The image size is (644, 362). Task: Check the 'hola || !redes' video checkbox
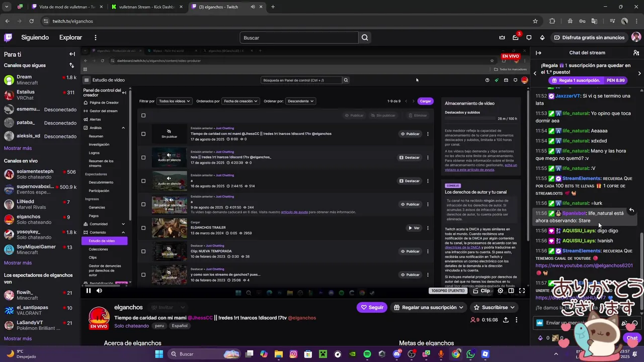[143, 157]
